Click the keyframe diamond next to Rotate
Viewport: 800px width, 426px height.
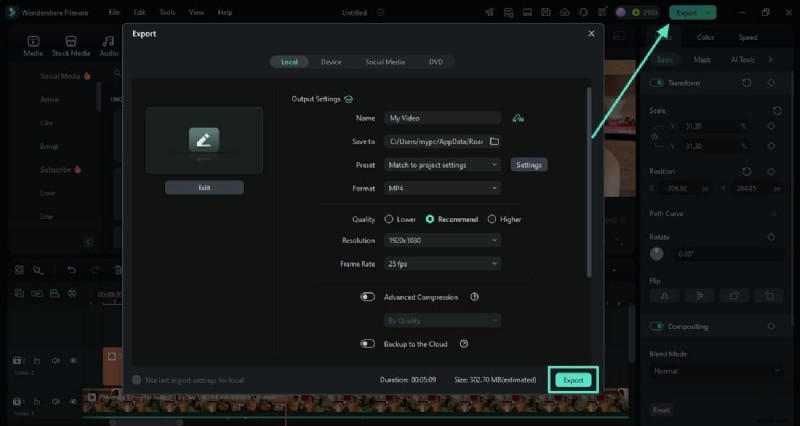tap(771, 237)
